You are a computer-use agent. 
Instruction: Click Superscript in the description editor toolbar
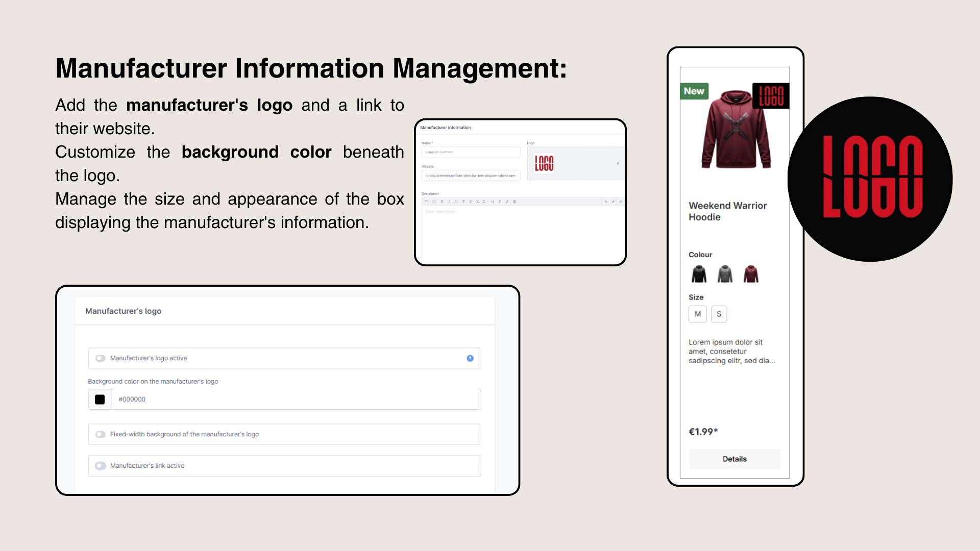coord(471,202)
